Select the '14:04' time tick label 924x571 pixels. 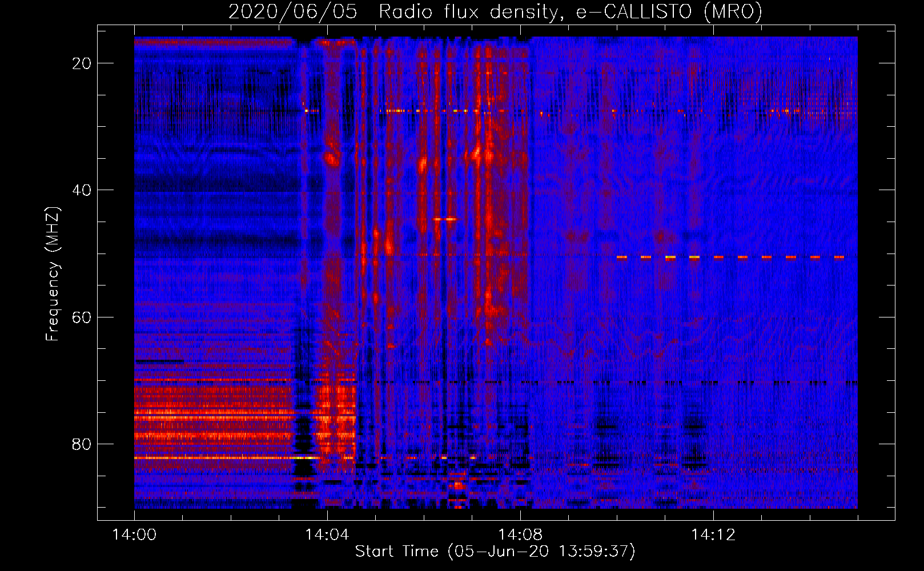point(327,535)
